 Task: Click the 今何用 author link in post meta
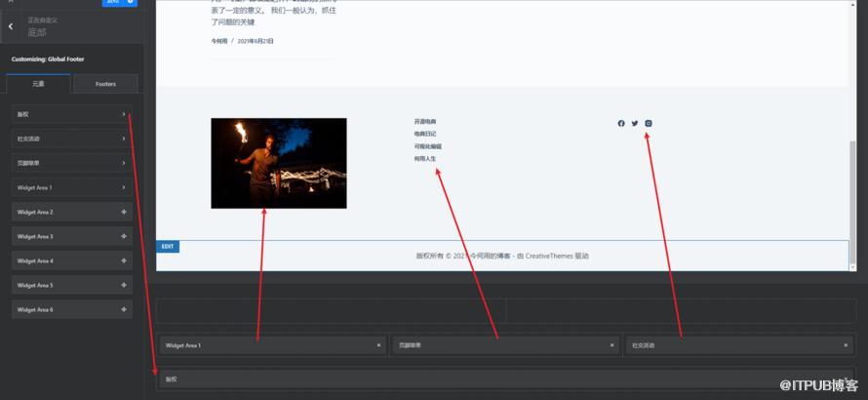[x=218, y=41]
